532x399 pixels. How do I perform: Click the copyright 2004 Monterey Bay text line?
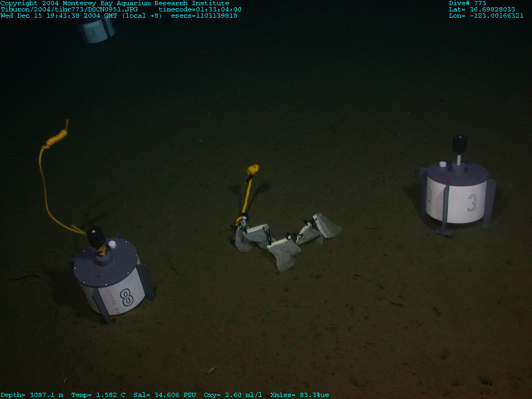pos(115,4)
